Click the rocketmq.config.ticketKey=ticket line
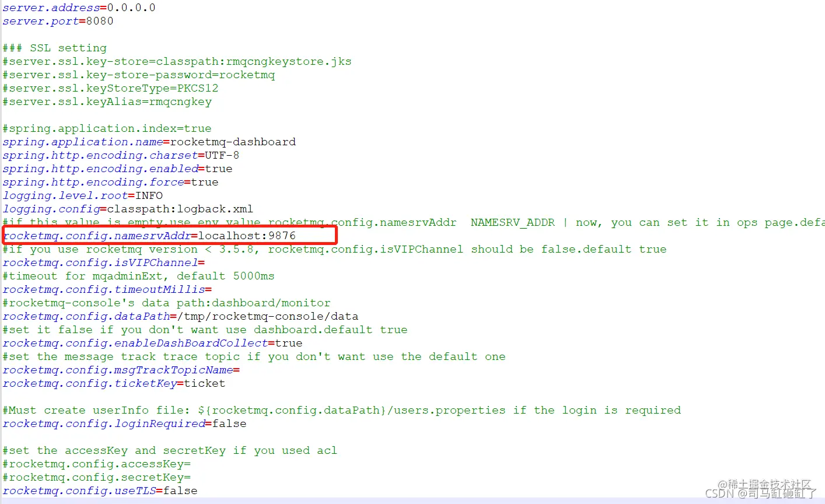Screen dimensions: 825x504 pos(114,383)
